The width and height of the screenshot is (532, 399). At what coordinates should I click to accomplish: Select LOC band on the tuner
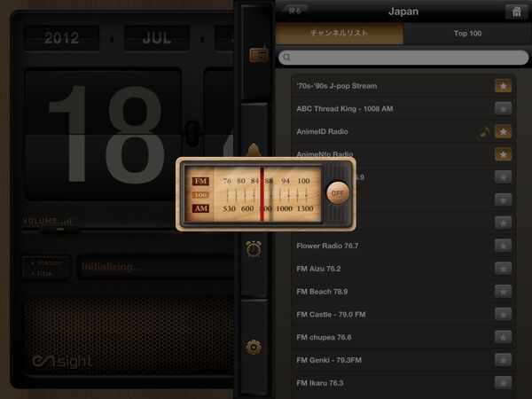(x=200, y=195)
